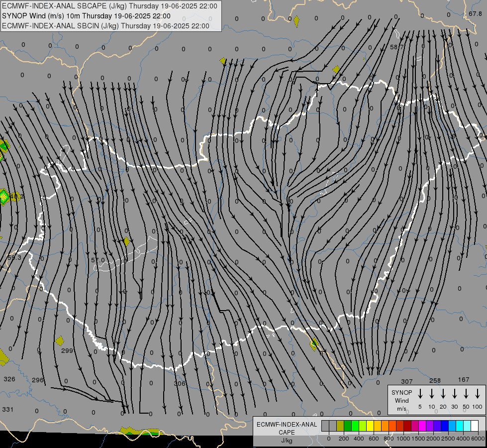
Task: Click the ECMWF-INDEX-ANAL CAPE legend title
Action: (287, 428)
